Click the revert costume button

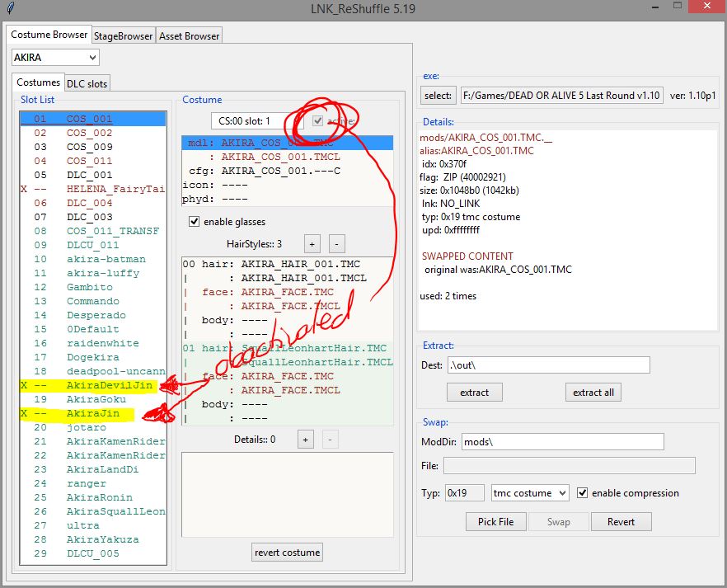288,553
